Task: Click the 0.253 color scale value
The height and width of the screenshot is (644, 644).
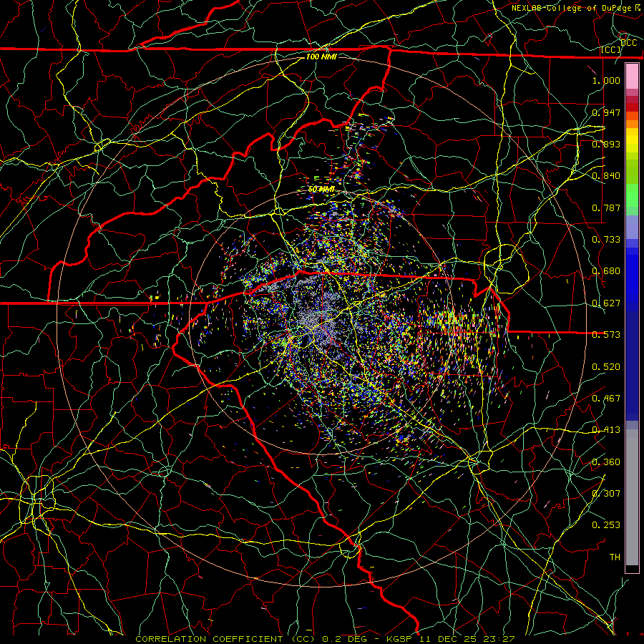Action: pos(606,525)
